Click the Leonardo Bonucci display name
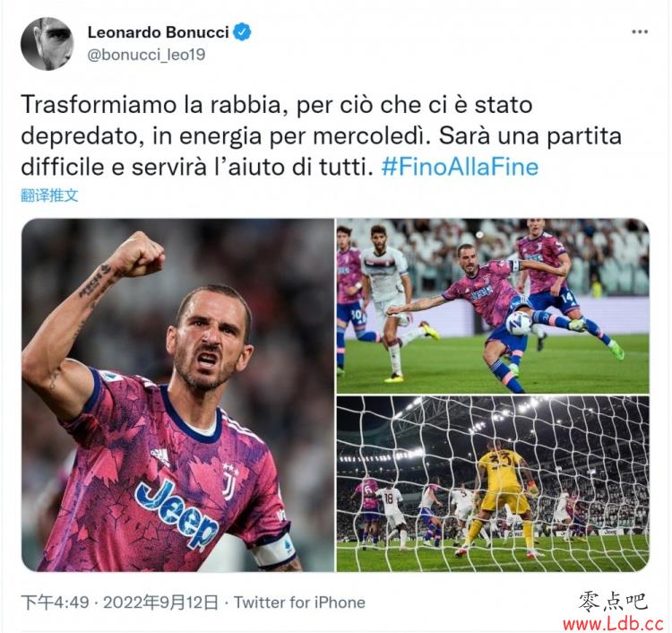Image resolution: width=672 pixels, height=633 pixels. click(x=158, y=32)
